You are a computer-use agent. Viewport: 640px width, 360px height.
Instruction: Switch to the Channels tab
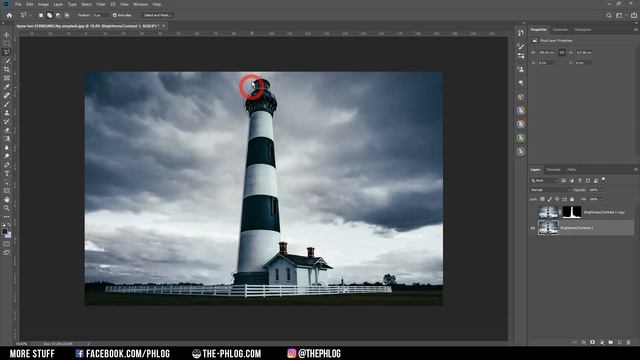[x=553, y=170]
